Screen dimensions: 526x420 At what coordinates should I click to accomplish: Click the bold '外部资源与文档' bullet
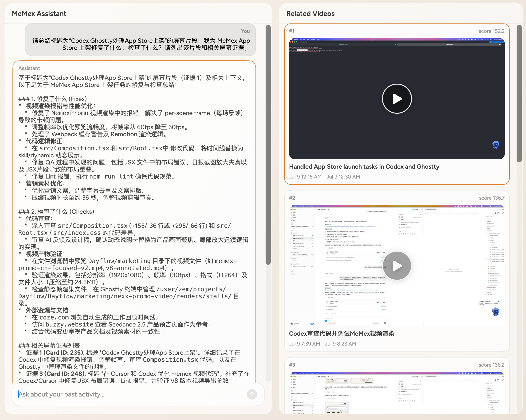[x=47, y=310]
